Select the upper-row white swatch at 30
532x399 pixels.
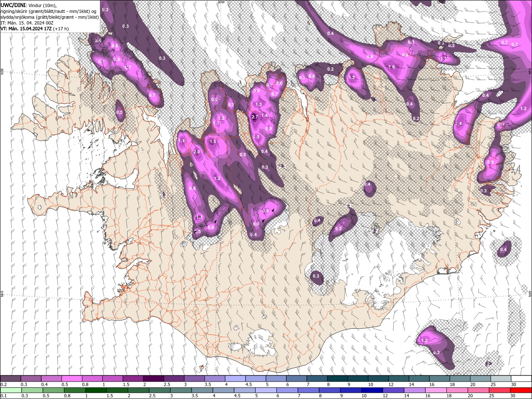(521, 379)
